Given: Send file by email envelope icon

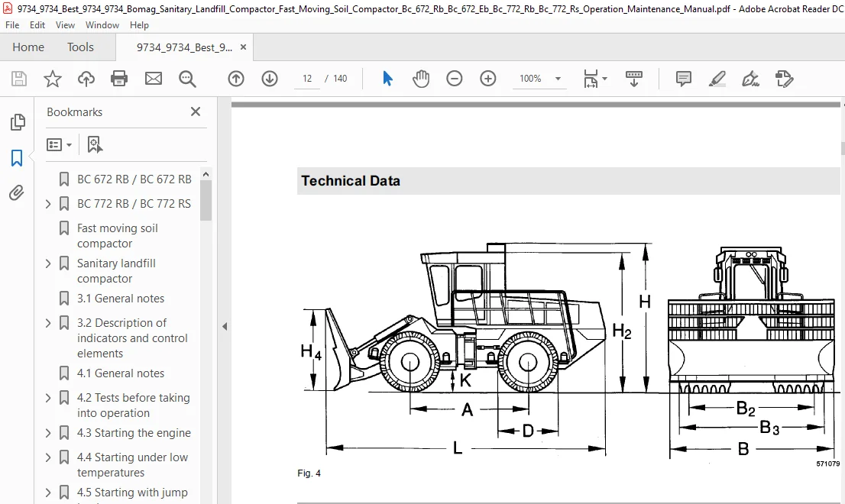Looking at the screenshot, I should click(x=154, y=79).
